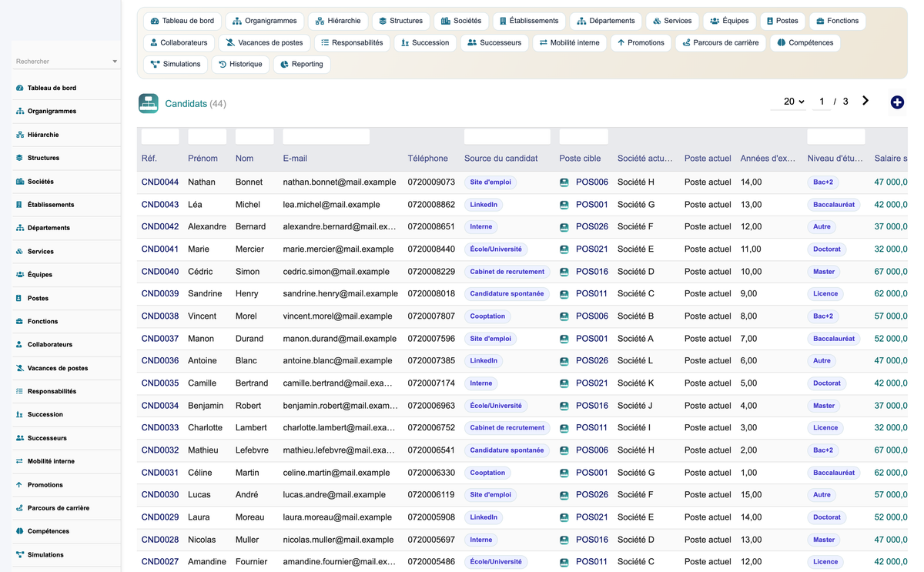Screen dimensions: 924x572
Task: Open Tableau de bord icon in sidebar
Action: (x=19, y=88)
